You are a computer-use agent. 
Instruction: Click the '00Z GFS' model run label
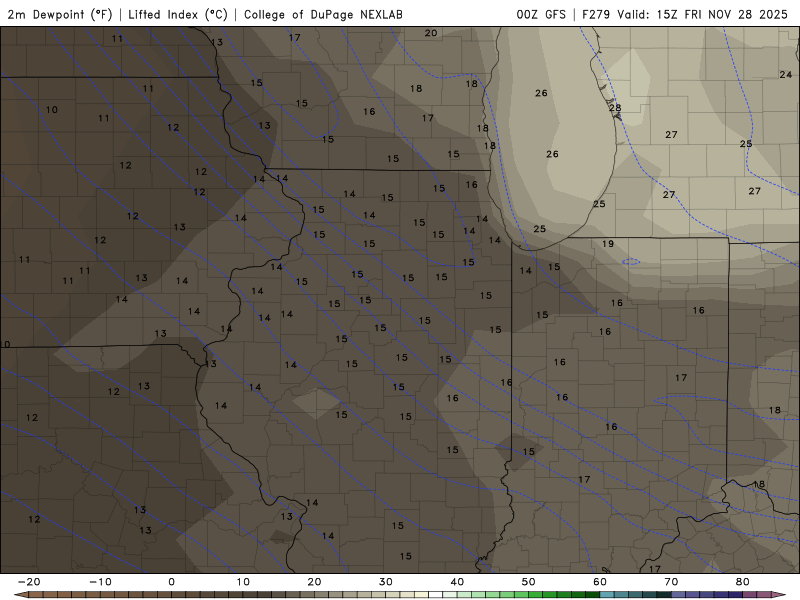point(541,14)
